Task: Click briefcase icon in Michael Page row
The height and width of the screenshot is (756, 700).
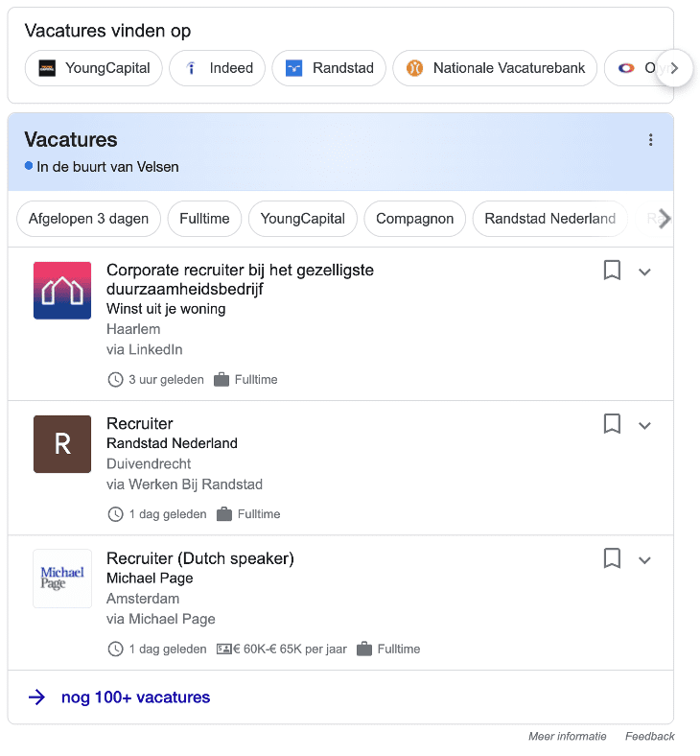Action: (364, 649)
